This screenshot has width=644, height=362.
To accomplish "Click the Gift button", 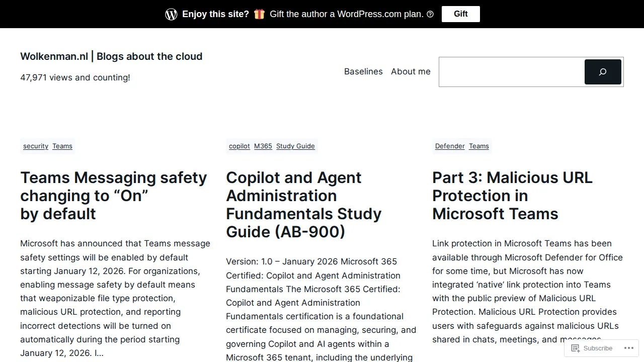I will tap(461, 14).
